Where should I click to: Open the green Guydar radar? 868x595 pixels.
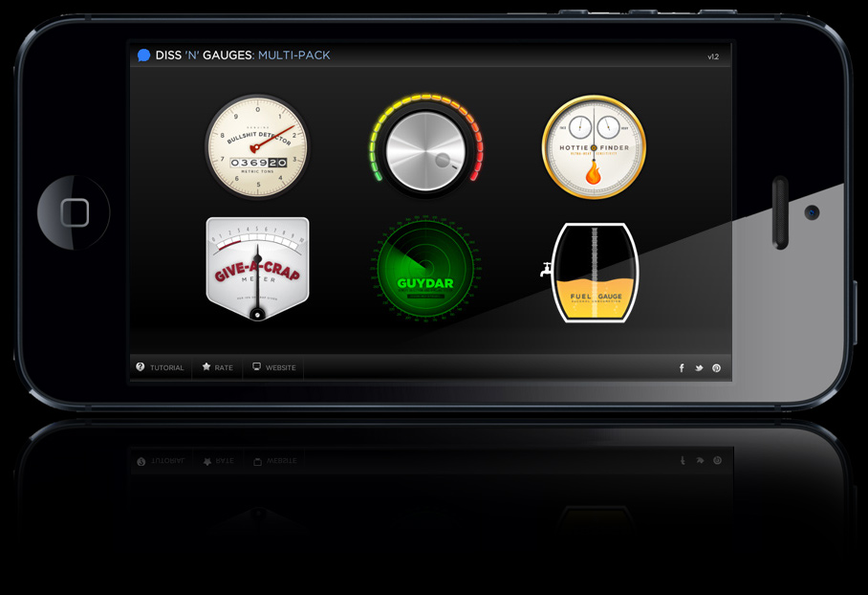click(x=425, y=270)
